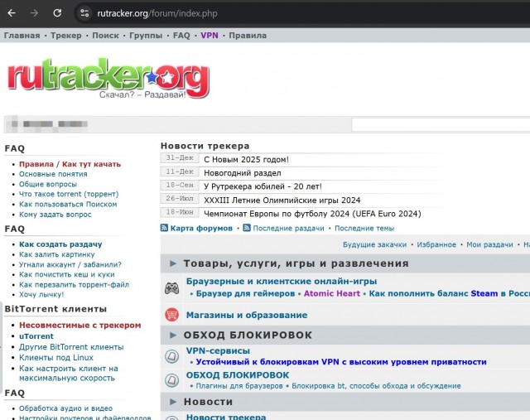Open VPN in the top menu
This screenshot has width=530, height=420.
pos(210,36)
